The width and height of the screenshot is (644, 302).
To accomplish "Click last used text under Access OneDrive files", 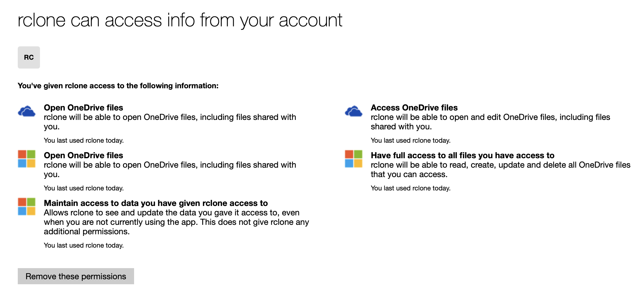I will [410, 140].
